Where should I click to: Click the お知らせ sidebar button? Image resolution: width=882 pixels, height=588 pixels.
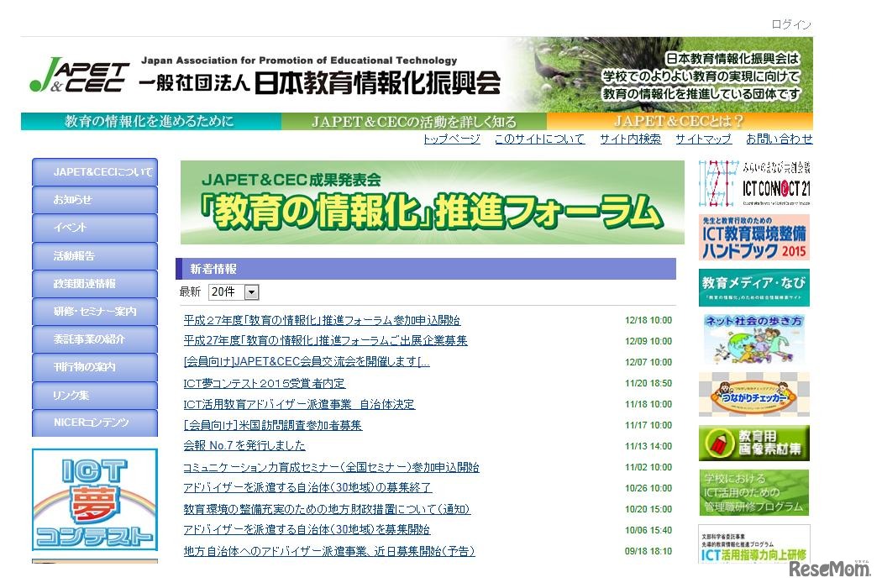pos(94,199)
